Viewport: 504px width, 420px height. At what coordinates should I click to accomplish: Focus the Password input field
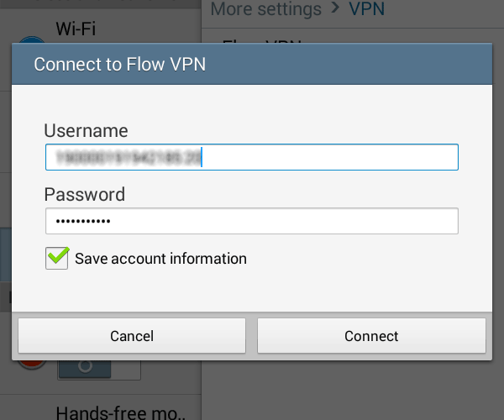[252, 221]
